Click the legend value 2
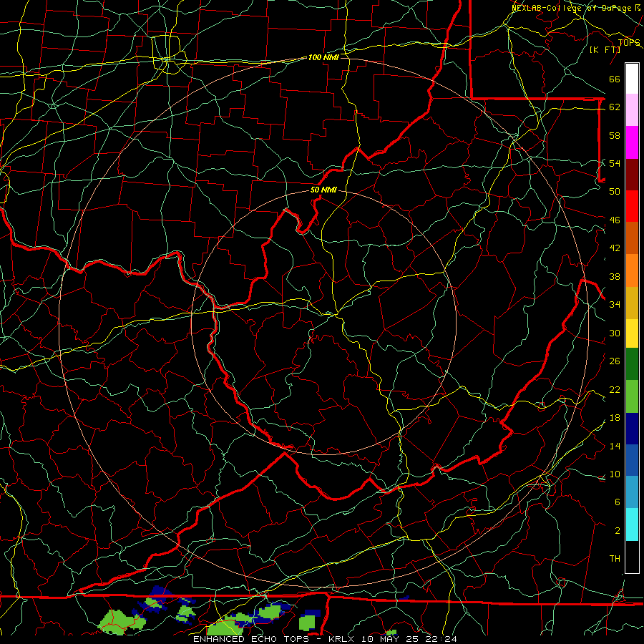Image resolution: width=644 pixels, height=644 pixels. (x=617, y=531)
